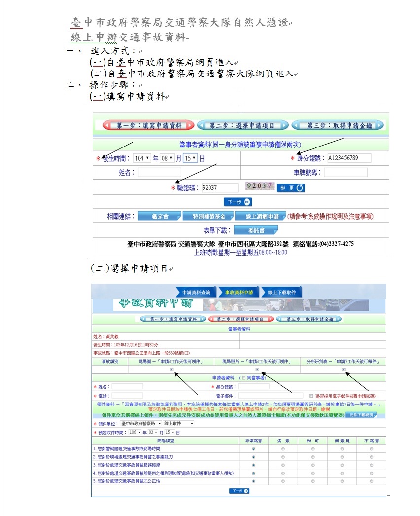Open the 發生時間 month dropdown showing 08
Image resolution: width=420 pixels, height=516 pixels.
coord(167,158)
